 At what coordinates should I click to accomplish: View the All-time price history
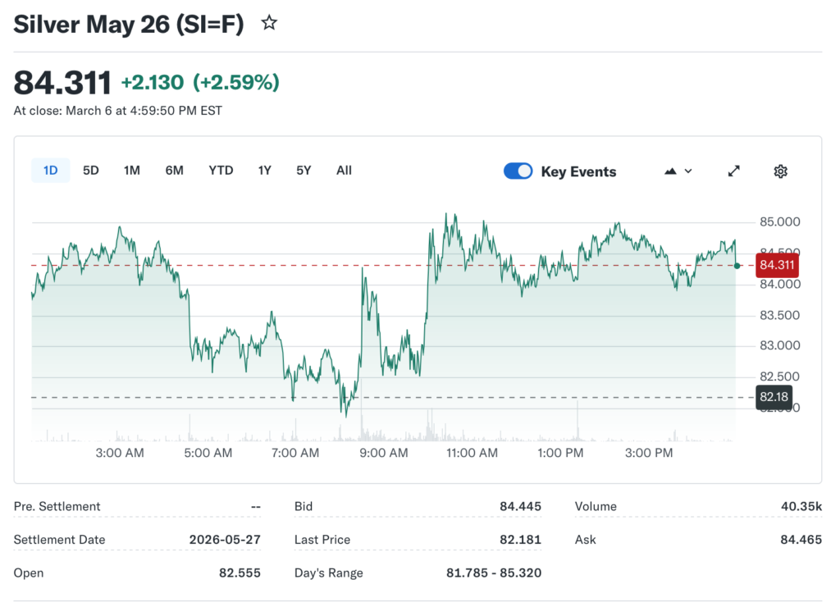pos(344,170)
